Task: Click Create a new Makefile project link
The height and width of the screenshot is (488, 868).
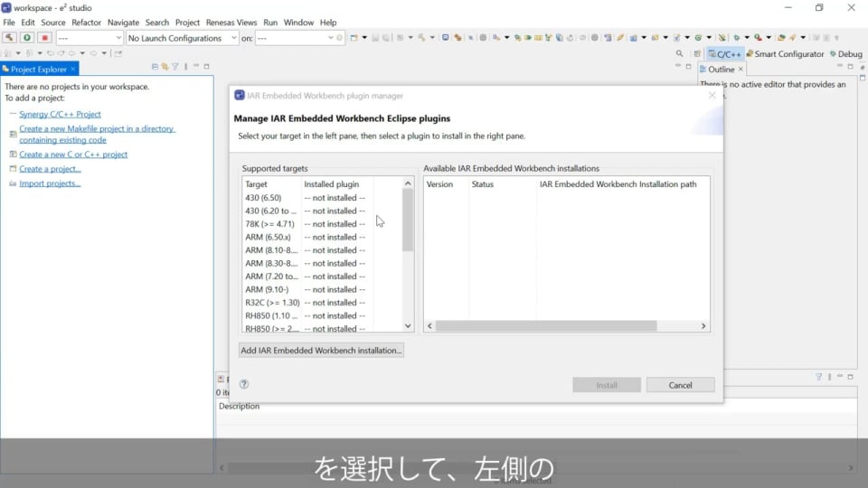Action: tap(97, 134)
